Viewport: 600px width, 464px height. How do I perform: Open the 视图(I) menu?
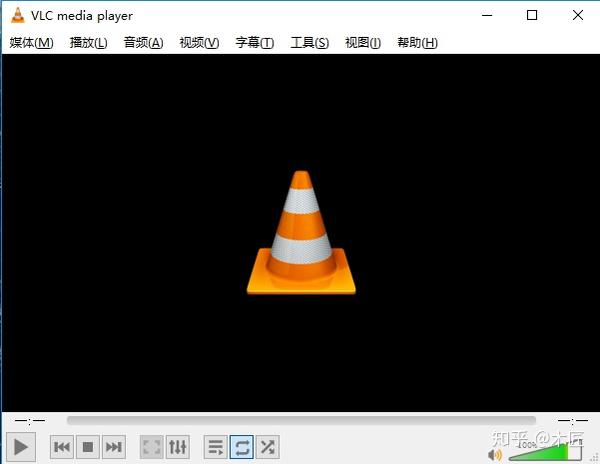[x=363, y=42]
